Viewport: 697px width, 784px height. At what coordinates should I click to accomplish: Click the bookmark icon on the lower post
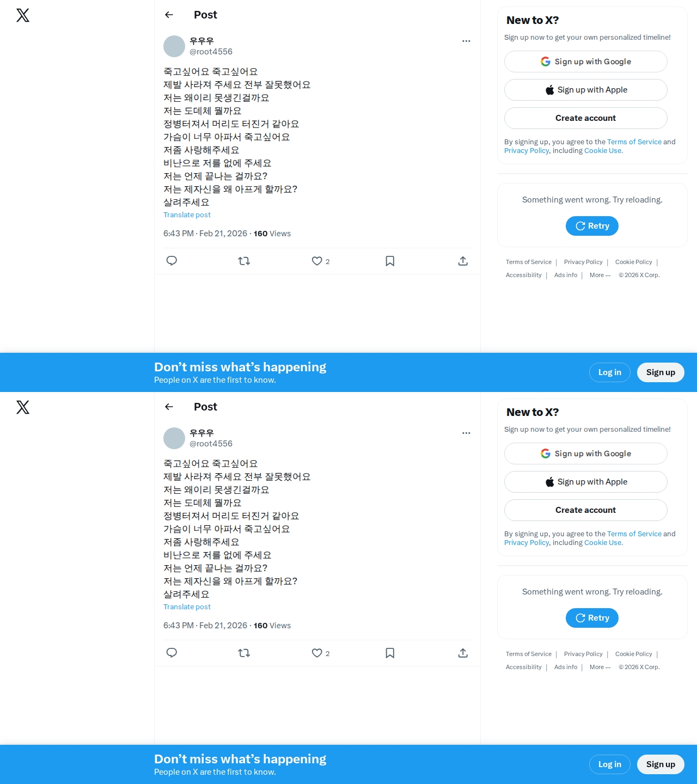click(390, 653)
